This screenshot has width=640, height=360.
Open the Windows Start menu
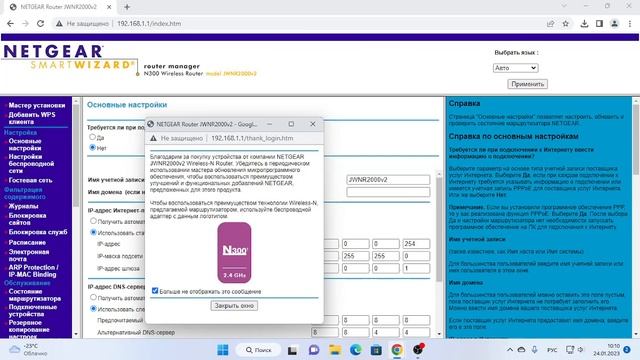click(x=223, y=350)
